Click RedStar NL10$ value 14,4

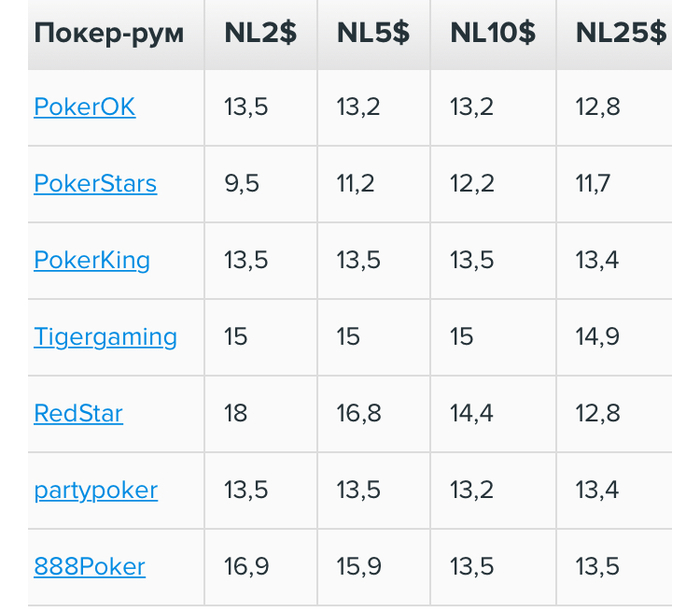[471, 414]
